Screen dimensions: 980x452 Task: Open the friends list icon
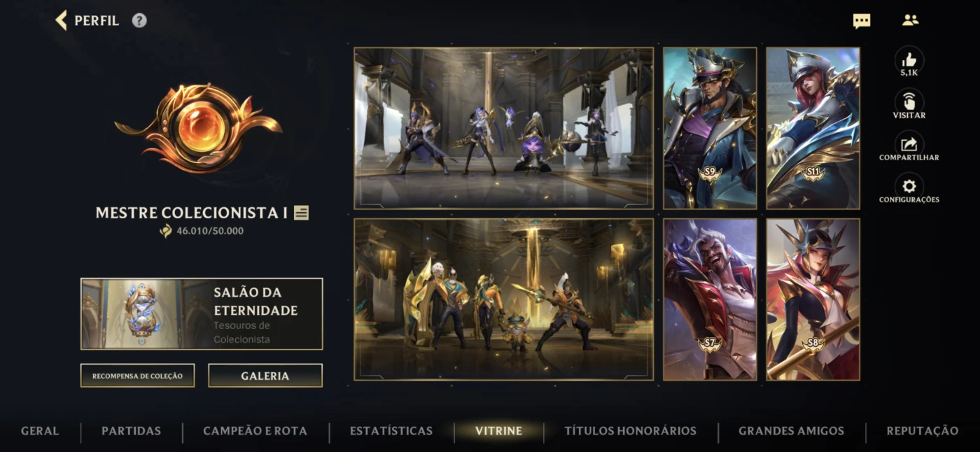click(x=910, y=20)
